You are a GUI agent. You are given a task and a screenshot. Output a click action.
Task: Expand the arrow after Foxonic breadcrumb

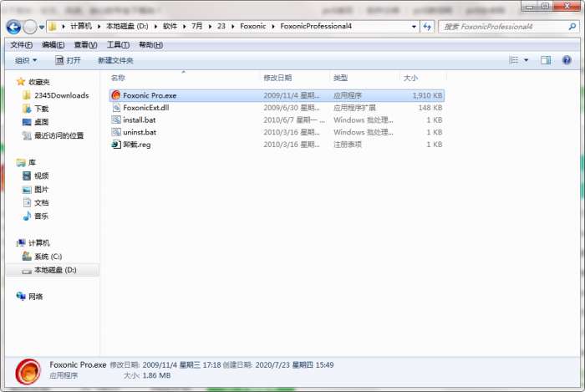(x=273, y=27)
